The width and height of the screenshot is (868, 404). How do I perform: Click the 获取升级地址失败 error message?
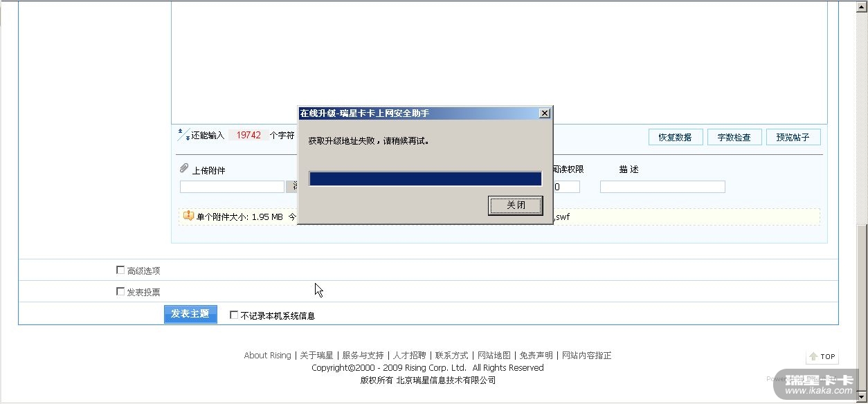tap(370, 140)
